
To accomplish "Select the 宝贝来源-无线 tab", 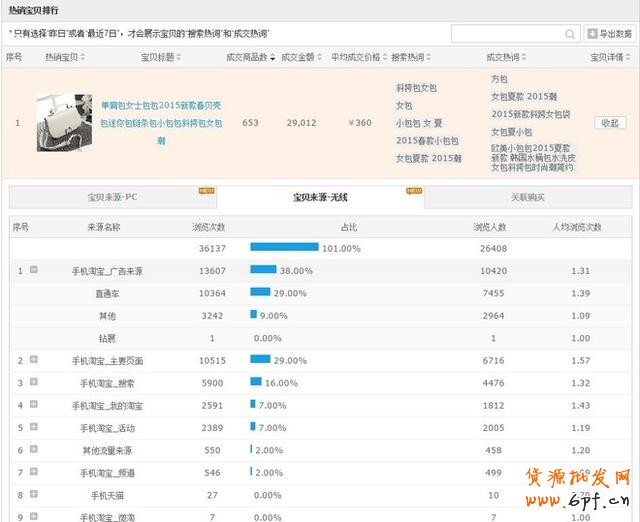I will tap(320, 198).
